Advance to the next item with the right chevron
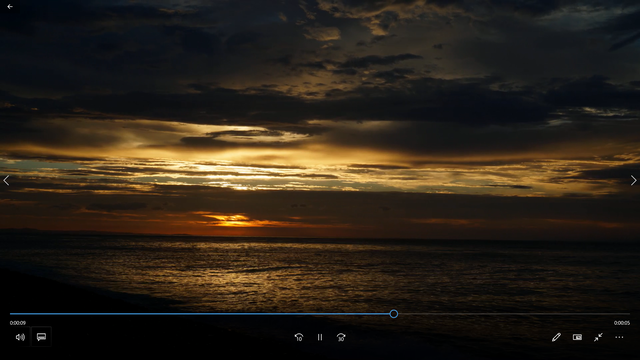The image size is (640, 360). click(633, 180)
